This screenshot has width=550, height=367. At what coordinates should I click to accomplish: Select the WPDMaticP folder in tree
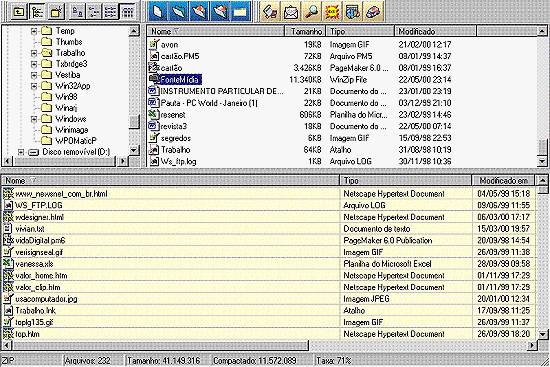pos(76,141)
